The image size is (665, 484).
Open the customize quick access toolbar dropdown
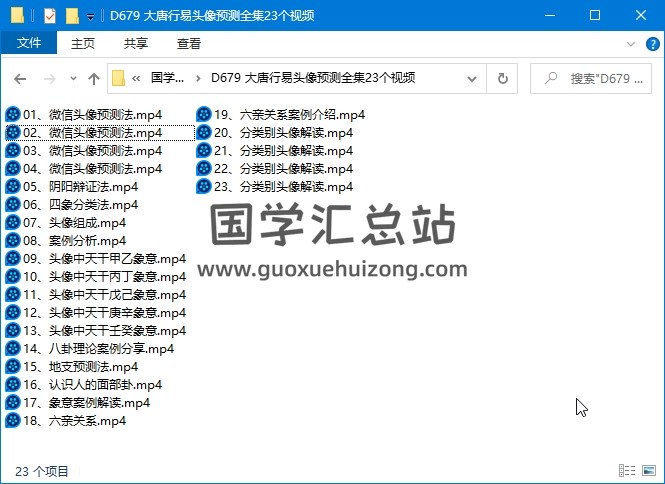click(91, 17)
